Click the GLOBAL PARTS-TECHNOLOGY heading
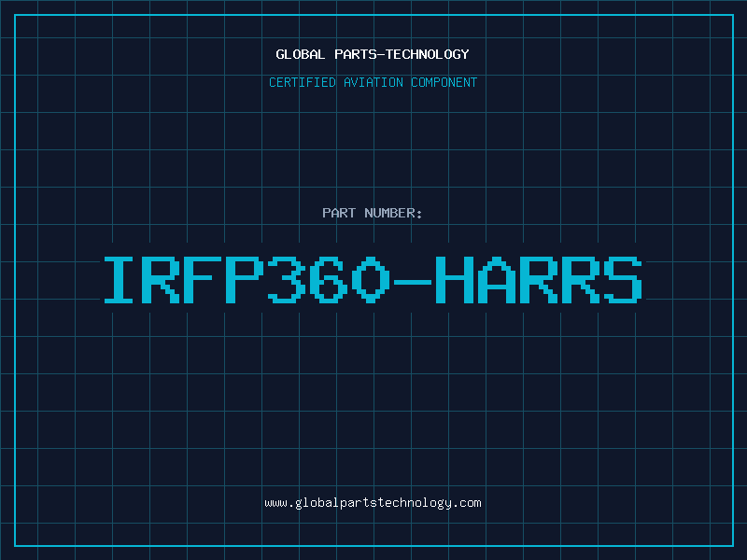 373,54
